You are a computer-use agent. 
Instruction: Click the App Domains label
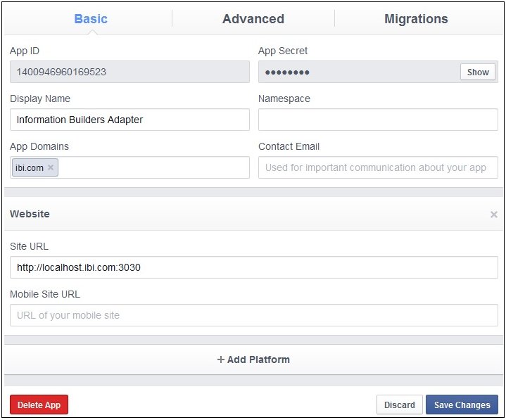39,146
